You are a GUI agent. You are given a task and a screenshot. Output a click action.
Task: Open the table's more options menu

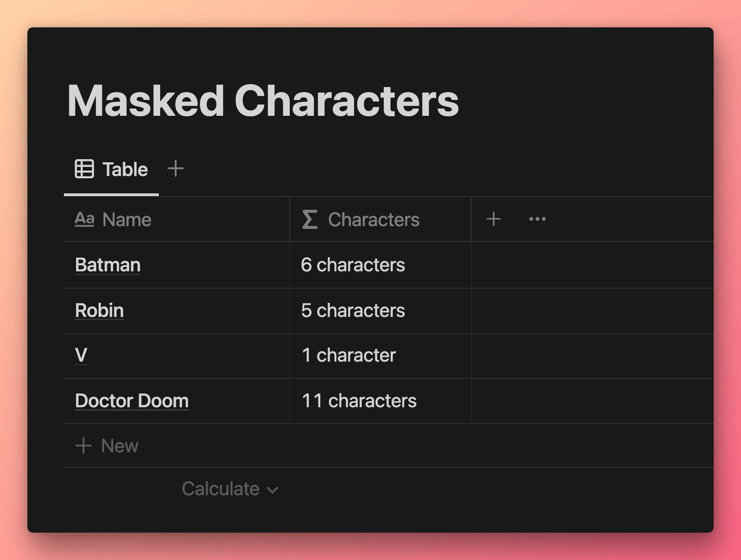[537, 219]
